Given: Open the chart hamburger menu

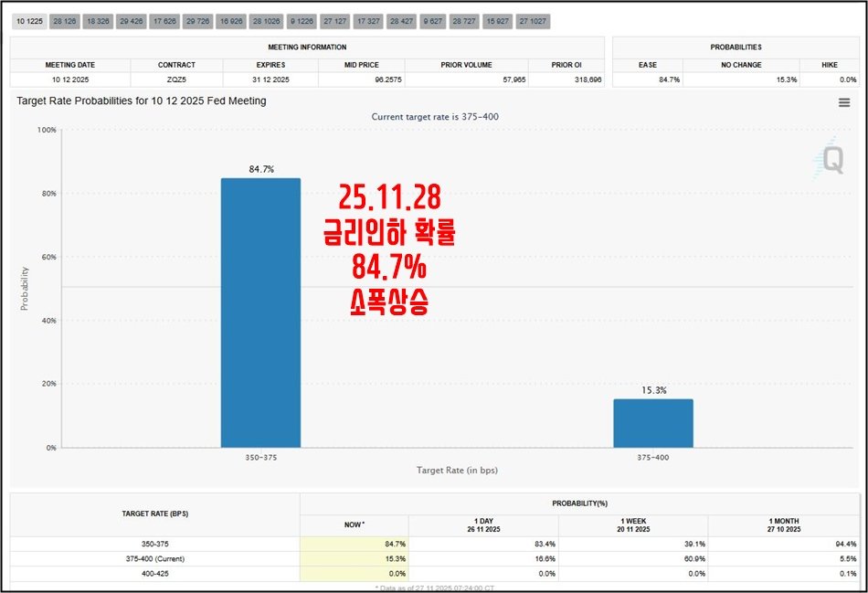Looking at the screenshot, I should 844,102.
